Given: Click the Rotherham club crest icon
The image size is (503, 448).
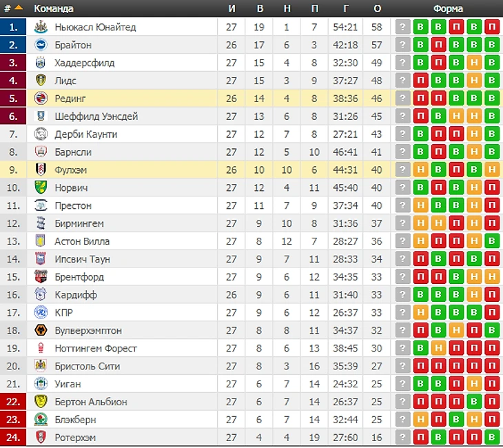Looking at the screenshot, I should coord(40,437).
